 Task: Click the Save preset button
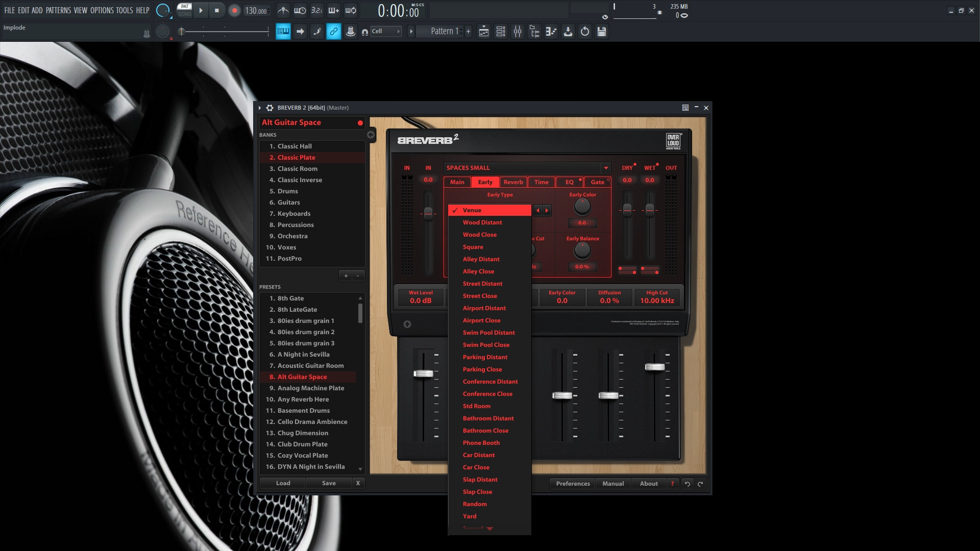329,483
